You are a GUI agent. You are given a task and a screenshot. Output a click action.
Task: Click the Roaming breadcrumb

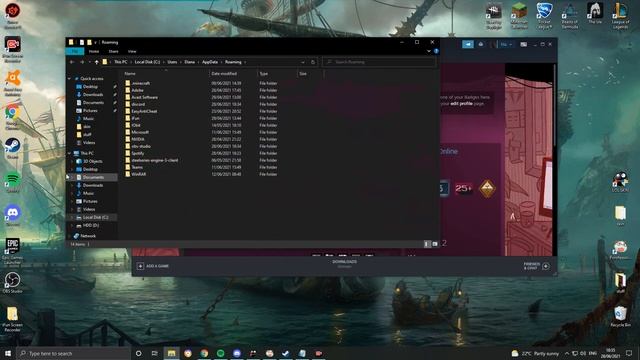[x=233, y=62]
